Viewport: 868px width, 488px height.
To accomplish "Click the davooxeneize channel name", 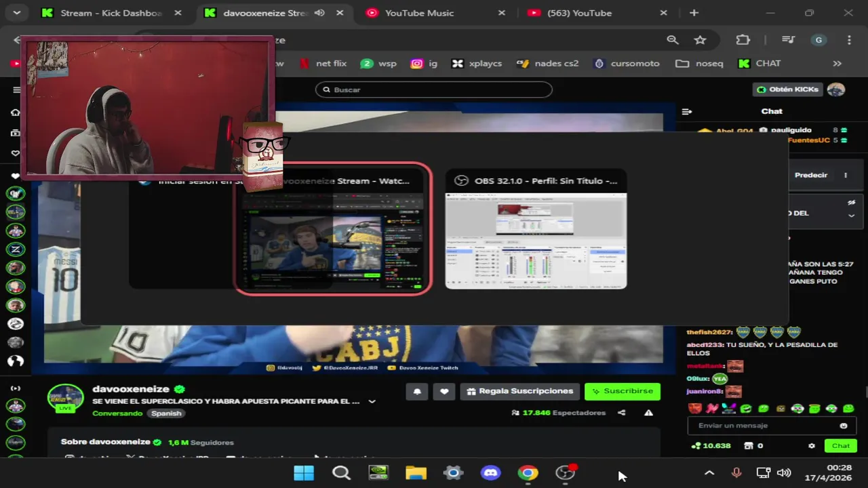I will [x=131, y=389].
